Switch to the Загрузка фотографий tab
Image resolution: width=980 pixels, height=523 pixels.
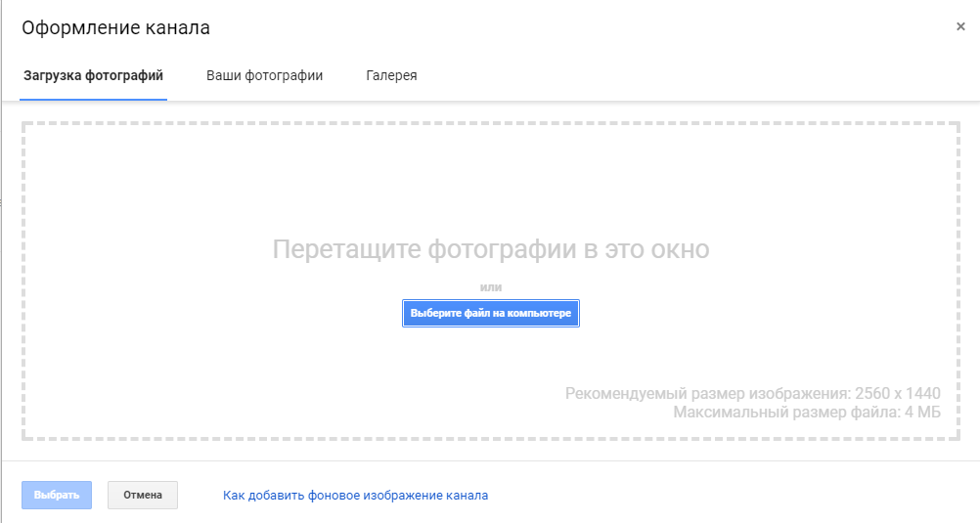[x=93, y=75]
